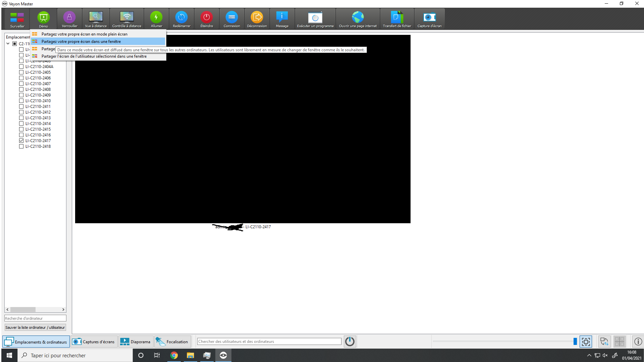Check the LI-C2110-2404A computer checkbox
This screenshot has width=644, height=362.
click(21, 67)
